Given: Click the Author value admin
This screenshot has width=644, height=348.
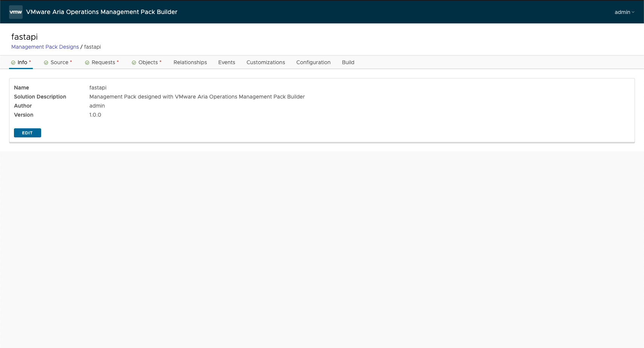Looking at the screenshot, I should (97, 106).
